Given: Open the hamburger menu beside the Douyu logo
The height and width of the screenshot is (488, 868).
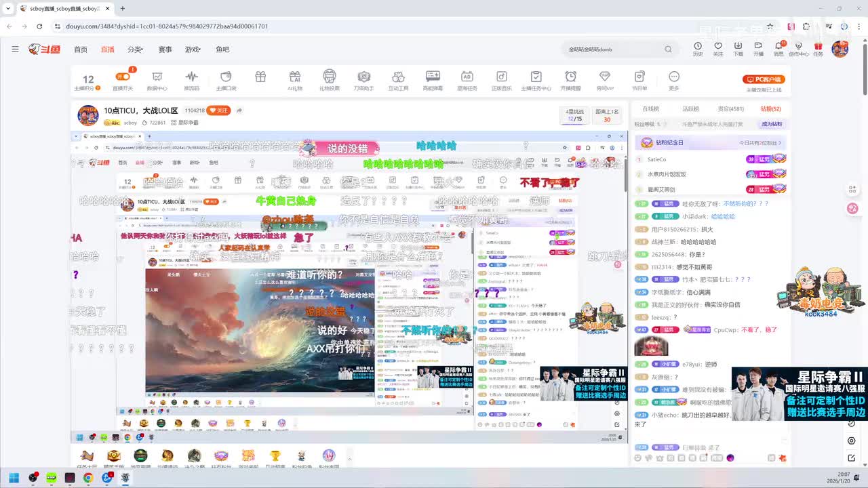Looking at the screenshot, I should 15,49.
